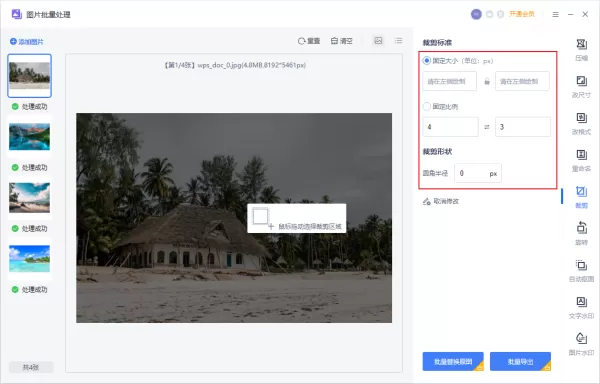Select the first thumbnail with beach hut
This screenshot has height=384, width=600.
(x=29, y=76)
